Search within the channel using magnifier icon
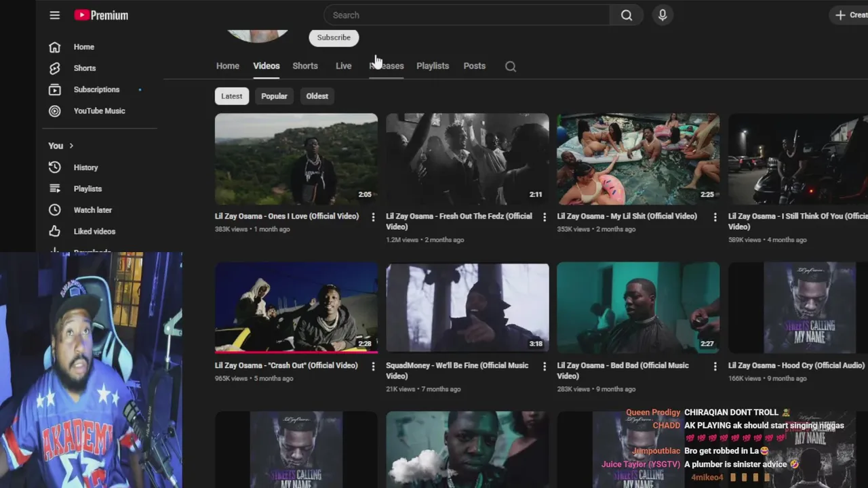Screen dimensions: 868x488 [511, 66]
